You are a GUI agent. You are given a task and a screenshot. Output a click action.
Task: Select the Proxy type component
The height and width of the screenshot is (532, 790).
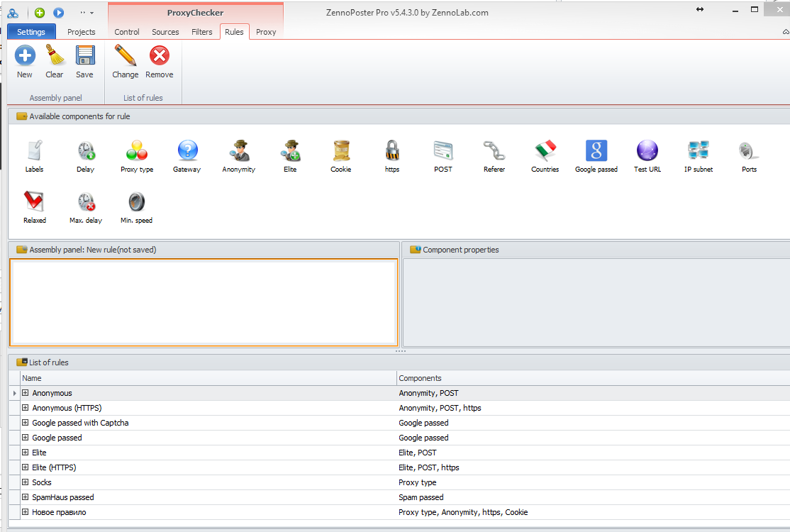click(137, 156)
